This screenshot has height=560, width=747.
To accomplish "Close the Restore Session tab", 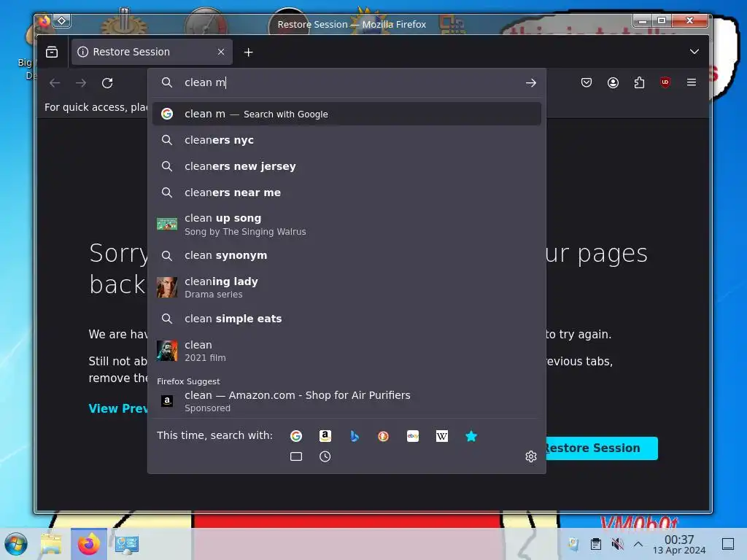I will point(221,52).
